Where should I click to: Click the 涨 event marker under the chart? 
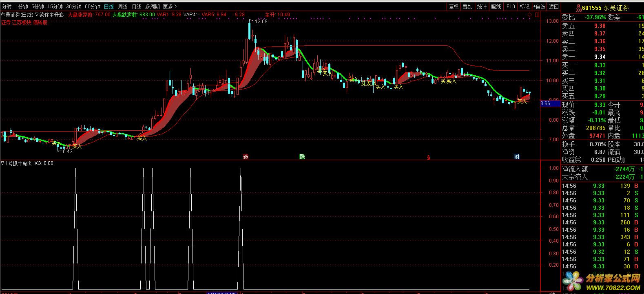coord(246,157)
